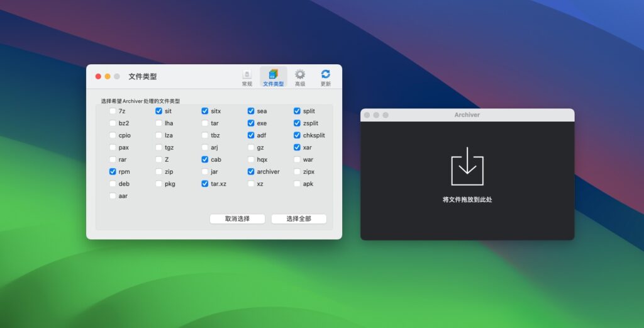Viewport: 644px width, 328px height.
Task: Click the 将文件拖放到此处 drop text
Action: point(467,200)
